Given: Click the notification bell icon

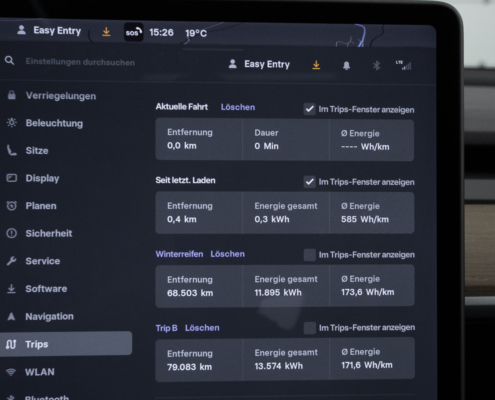Looking at the screenshot, I should coord(346,65).
